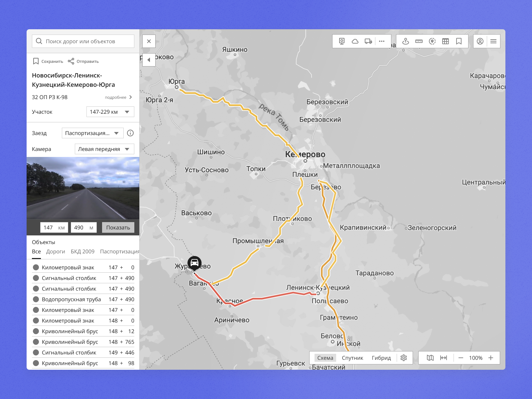This screenshot has width=532, height=399.
Task: Select Водопропускная труба 147 + 490 row
Action: tap(83, 299)
